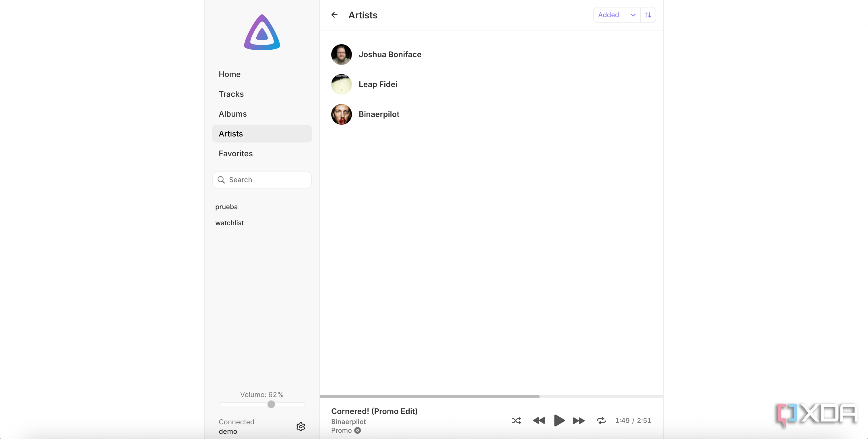Select Artists in the sidebar

point(262,134)
